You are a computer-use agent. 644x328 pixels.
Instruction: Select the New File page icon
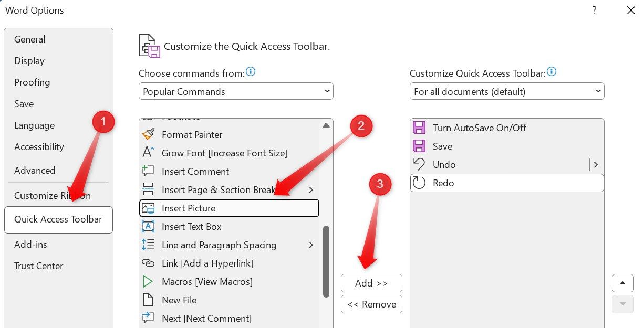[x=148, y=300]
